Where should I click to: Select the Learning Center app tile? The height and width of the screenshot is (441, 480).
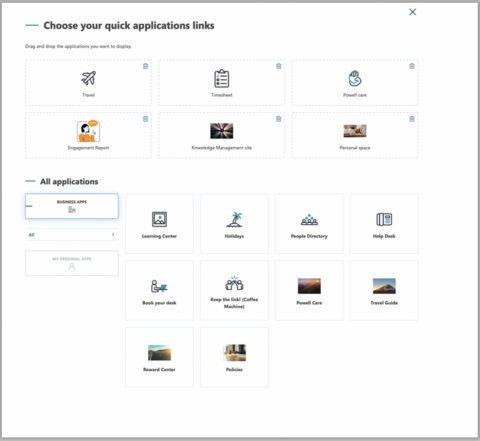pos(159,224)
